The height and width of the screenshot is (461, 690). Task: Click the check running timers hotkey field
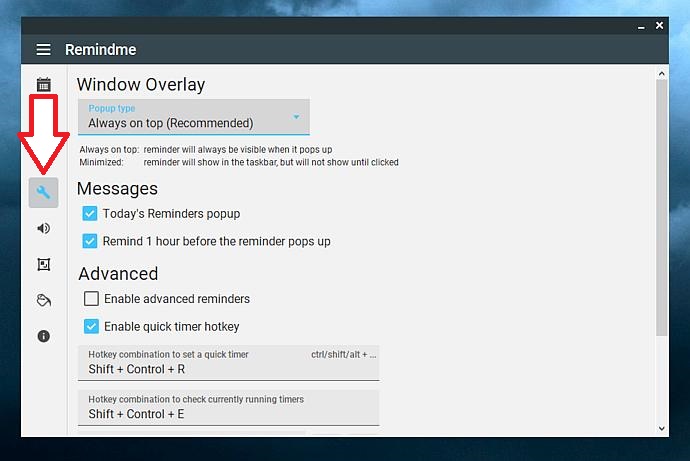tap(228, 408)
